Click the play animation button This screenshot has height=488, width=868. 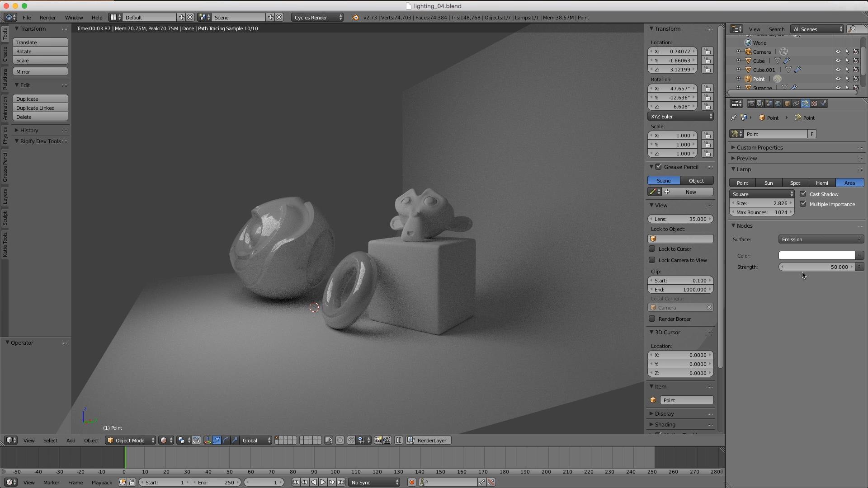(x=322, y=482)
